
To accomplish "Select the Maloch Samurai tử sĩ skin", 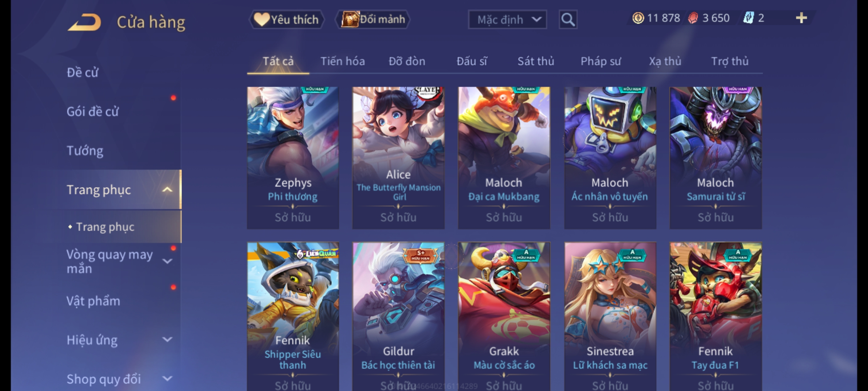I will [716, 158].
